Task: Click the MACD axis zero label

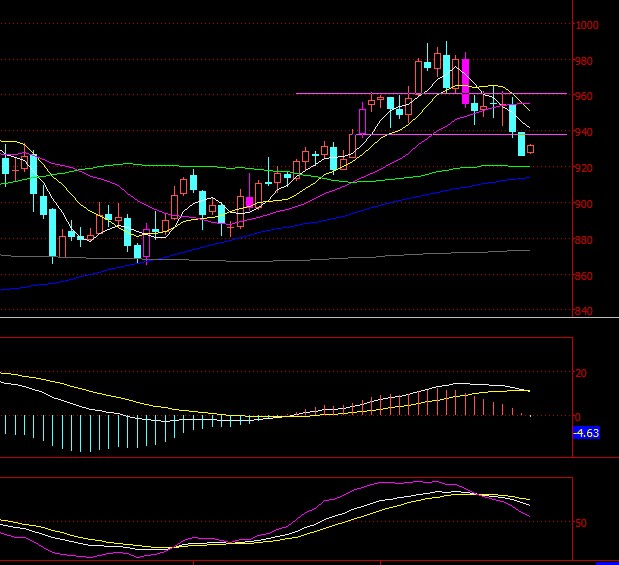Action: click(x=578, y=417)
